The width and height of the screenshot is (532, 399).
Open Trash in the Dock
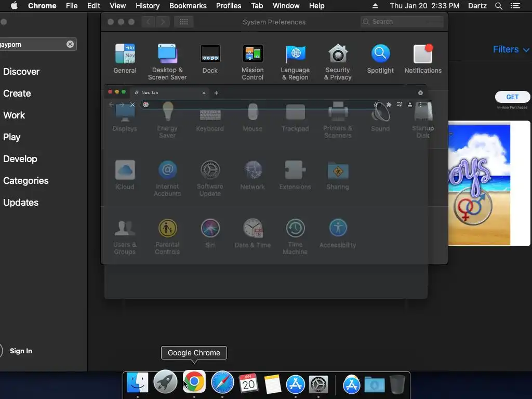[x=397, y=384]
